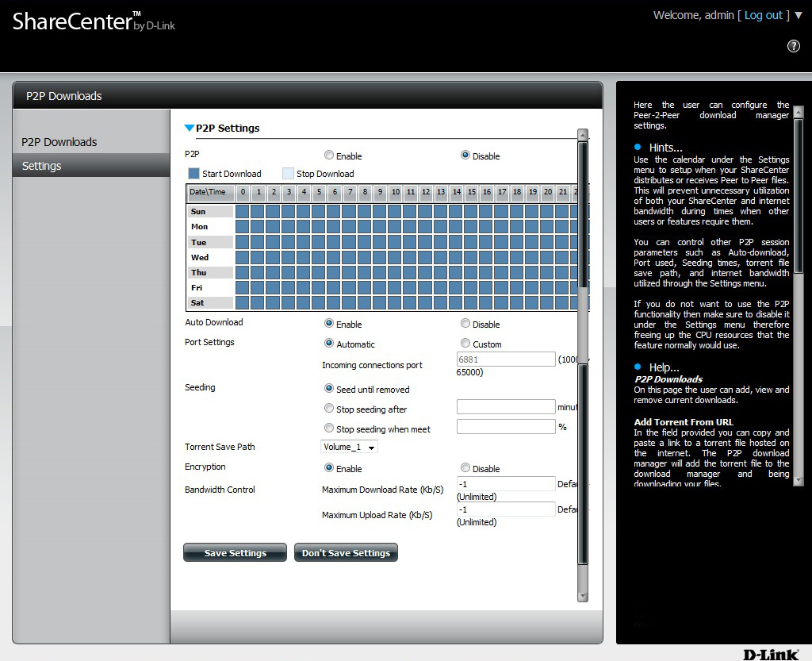Screen dimensions: 812x661
Task: Enable Auto Download radio button
Action: tap(329, 323)
